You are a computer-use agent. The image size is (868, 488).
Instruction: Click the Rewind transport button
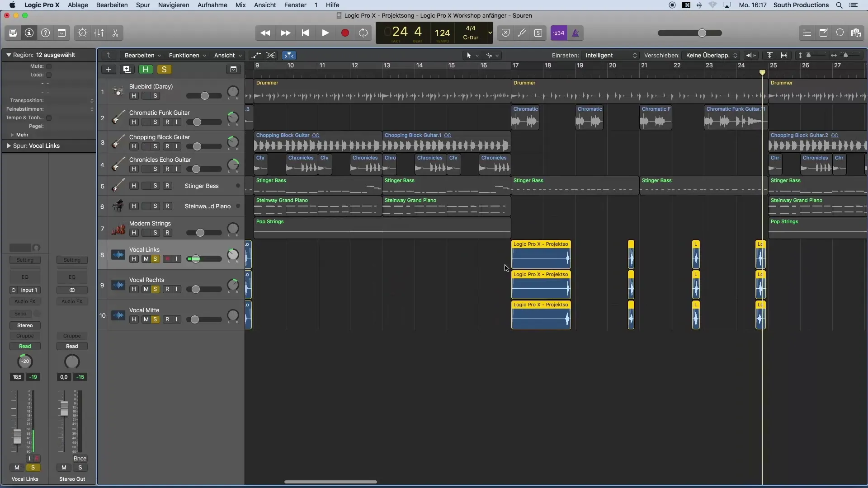(x=265, y=33)
